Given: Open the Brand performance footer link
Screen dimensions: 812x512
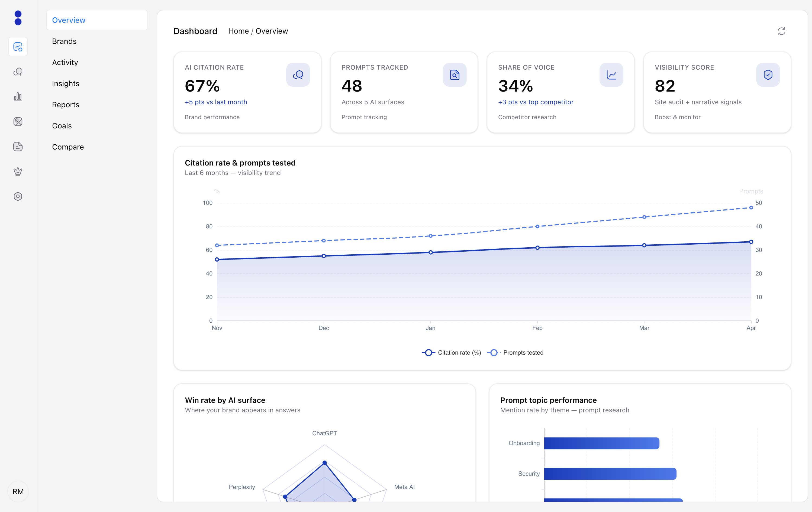Looking at the screenshot, I should [x=212, y=117].
